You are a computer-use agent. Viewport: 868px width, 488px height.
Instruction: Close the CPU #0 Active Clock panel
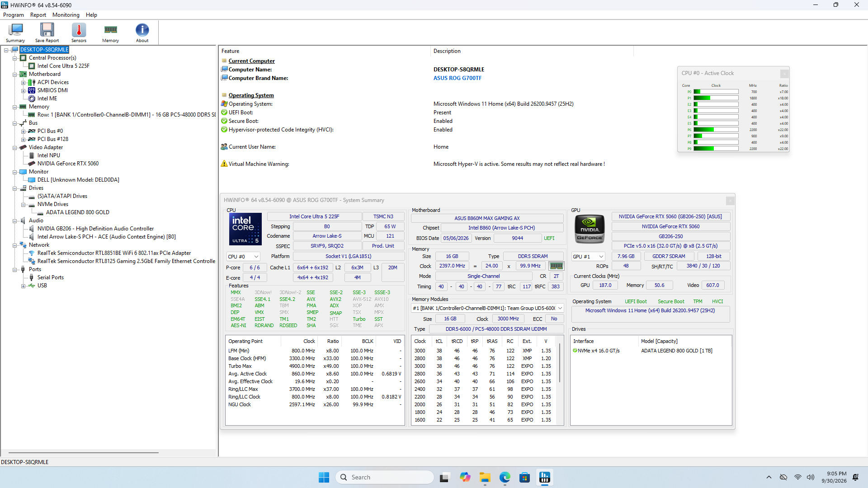coord(784,73)
